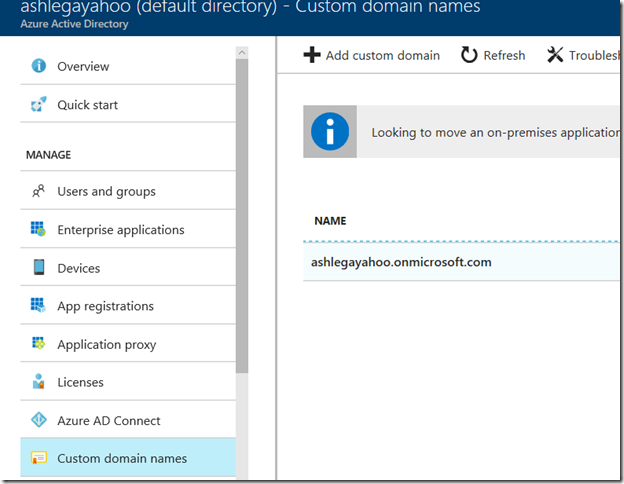The width and height of the screenshot is (624, 484).
Task: Click the App registrations icon
Action: tap(38, 305)
